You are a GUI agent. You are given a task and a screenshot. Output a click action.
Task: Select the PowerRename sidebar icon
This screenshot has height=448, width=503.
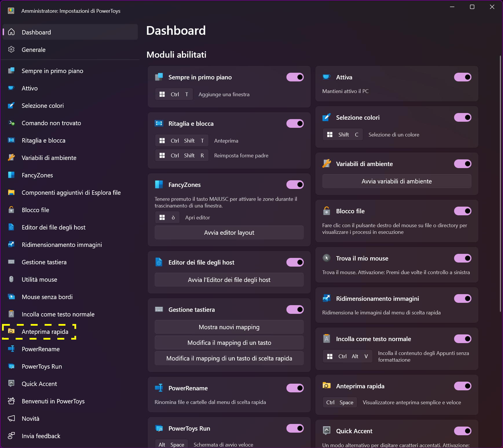point(11,349)
